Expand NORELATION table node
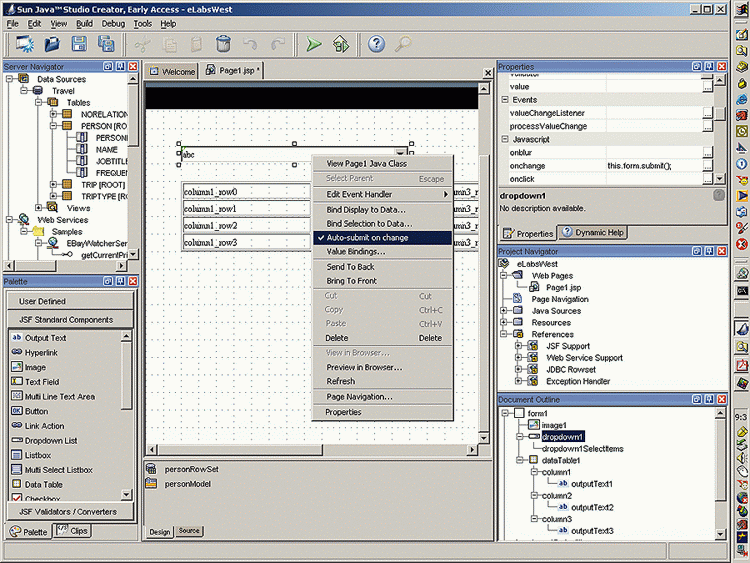This screenshot has height=563, width=750. 54,114
